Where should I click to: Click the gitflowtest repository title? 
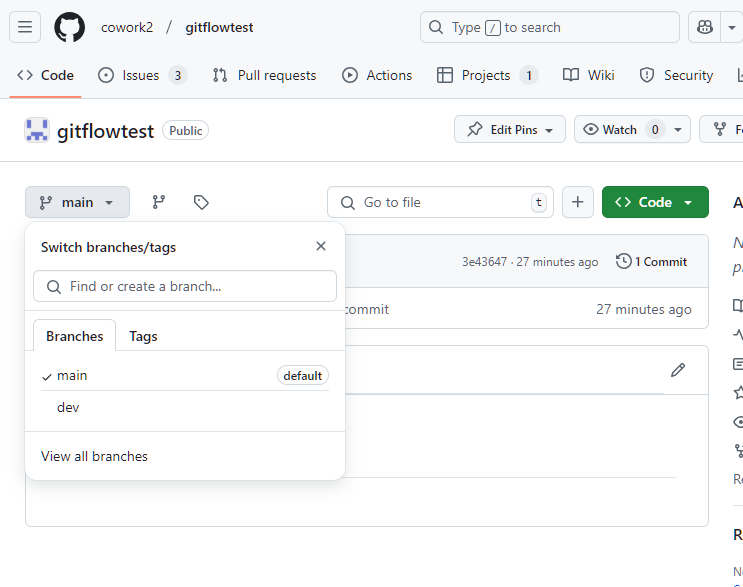[105, 131]
